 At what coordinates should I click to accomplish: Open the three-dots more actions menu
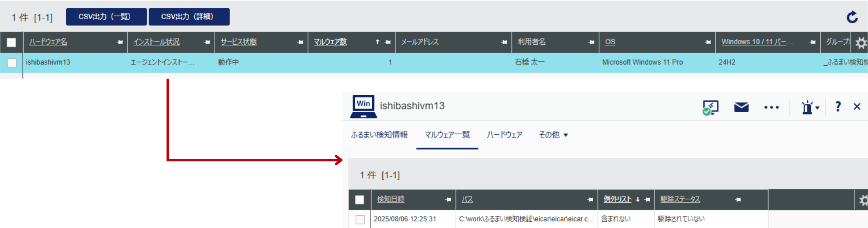[x=771, y=107]
